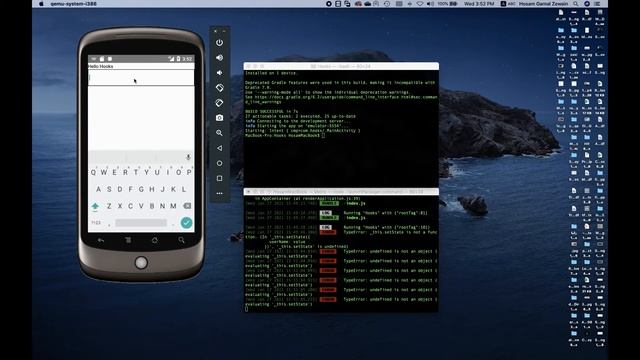The height and width of the screenshot is (360, 640).
Task: Tap the P key on the keyboard
Action: click(x=189, y=173)
